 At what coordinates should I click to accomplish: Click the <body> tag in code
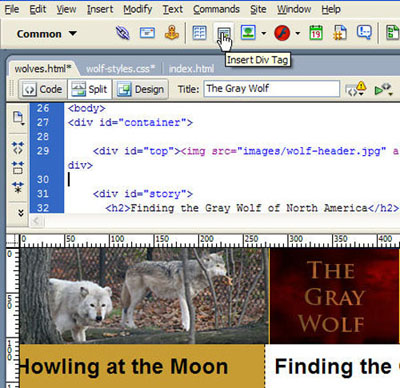[x=87, y=108]
